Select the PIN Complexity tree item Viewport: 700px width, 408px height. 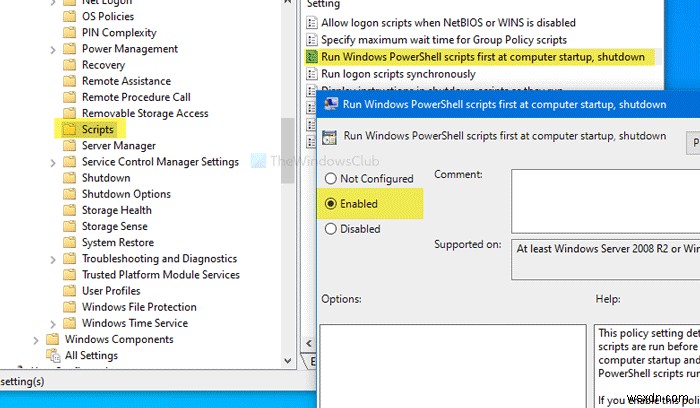click(119, 33)
